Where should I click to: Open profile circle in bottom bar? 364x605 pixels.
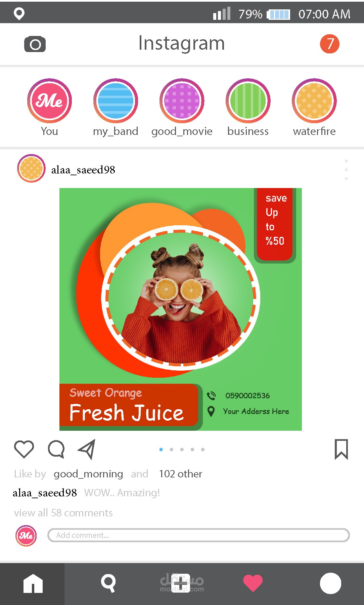click(x=330, y=583)
